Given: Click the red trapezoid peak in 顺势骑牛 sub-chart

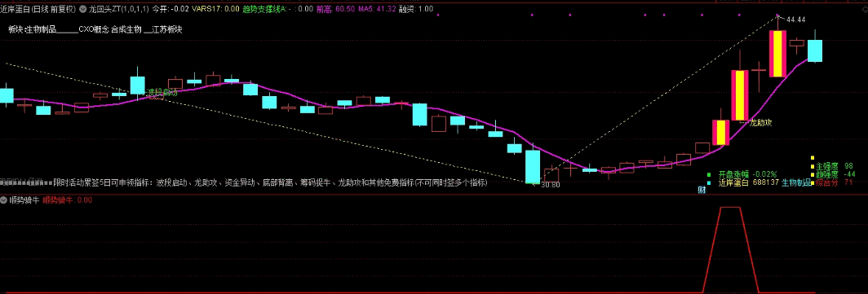Looking at the screenshot, I should coord(730,208).
